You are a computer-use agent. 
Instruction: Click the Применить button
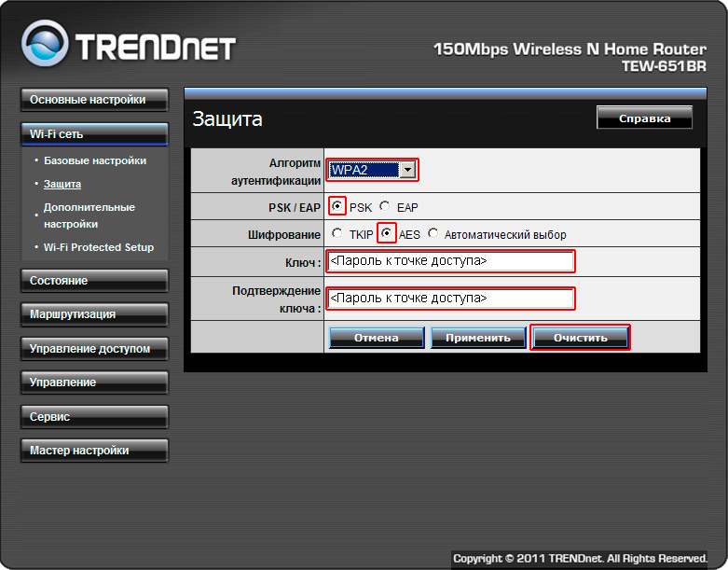[x=478, y=338]
